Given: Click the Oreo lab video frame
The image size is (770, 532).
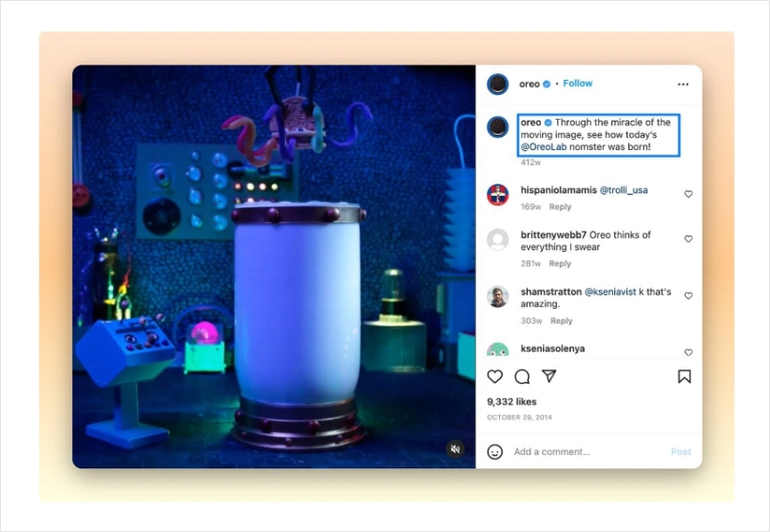Looking at the screenshot, I should point(274,266).
